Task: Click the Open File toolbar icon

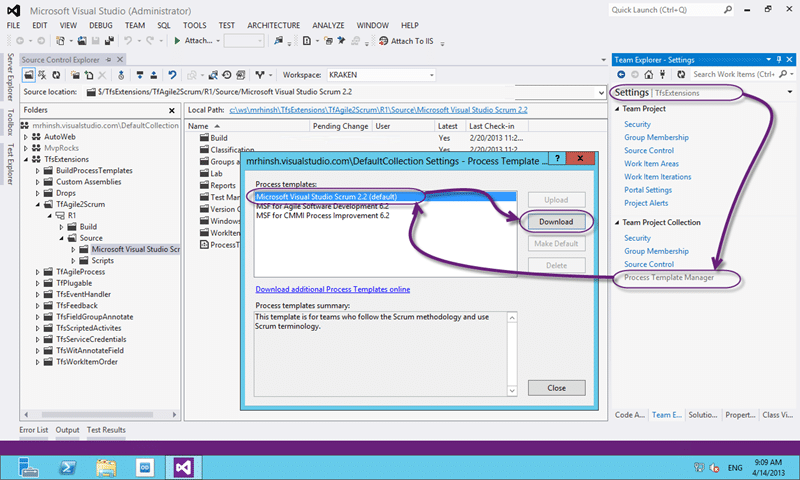Action: (x=82, y=41)
